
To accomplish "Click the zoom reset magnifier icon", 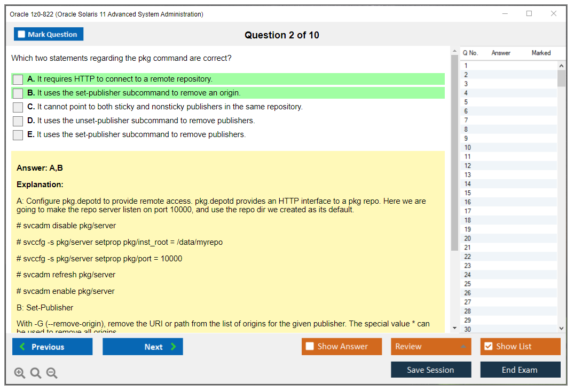I will click(36, 373).
